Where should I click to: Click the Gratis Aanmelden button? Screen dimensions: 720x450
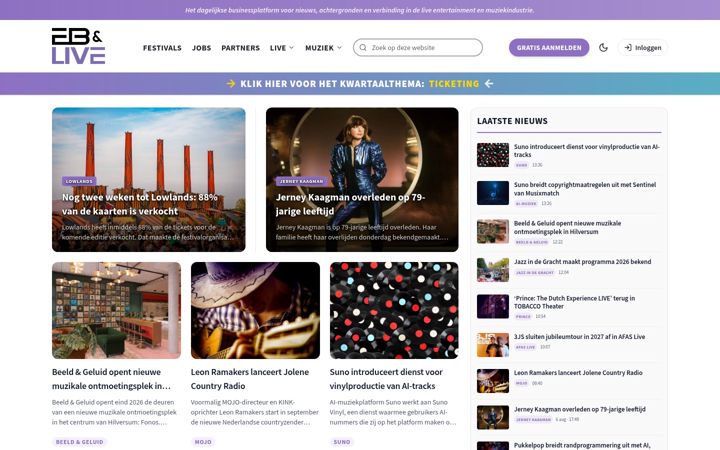(549, 47)
